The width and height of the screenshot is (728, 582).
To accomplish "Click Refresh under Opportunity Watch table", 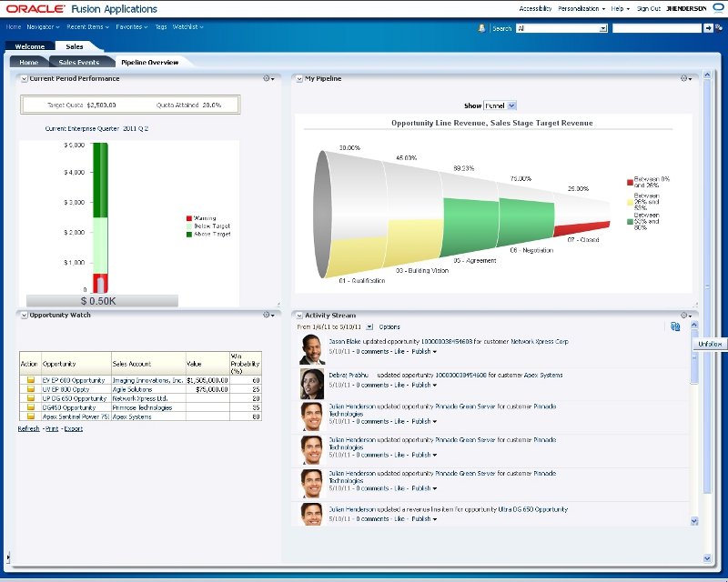I will pos(29,428).
